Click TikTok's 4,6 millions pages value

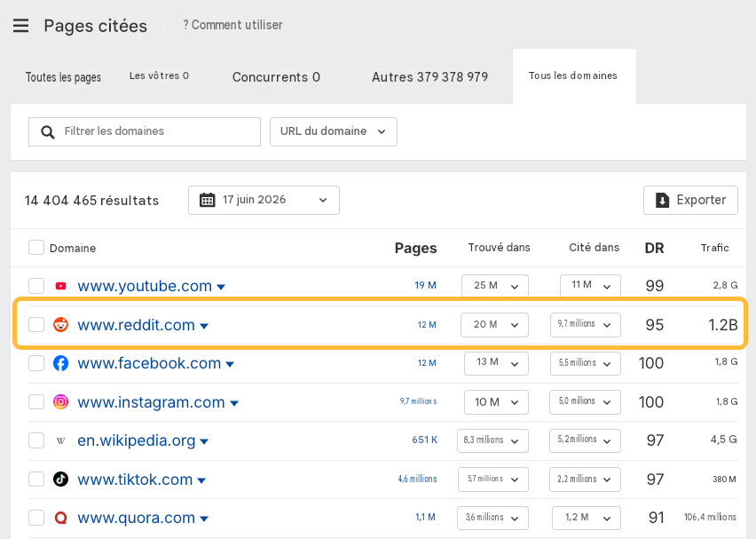[x=418, y=479]
